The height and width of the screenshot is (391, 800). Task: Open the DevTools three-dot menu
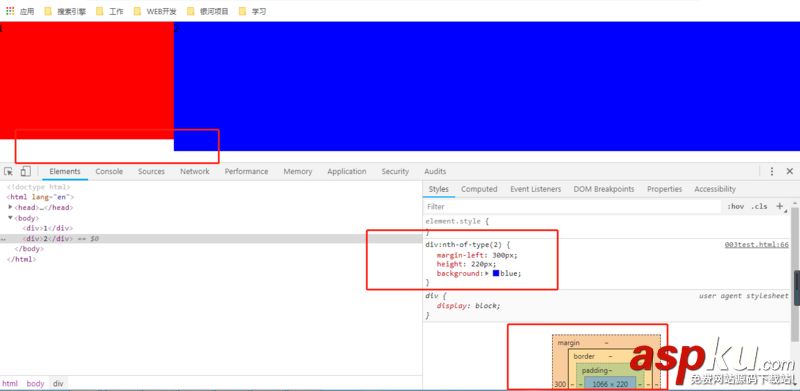pos(772,172)
